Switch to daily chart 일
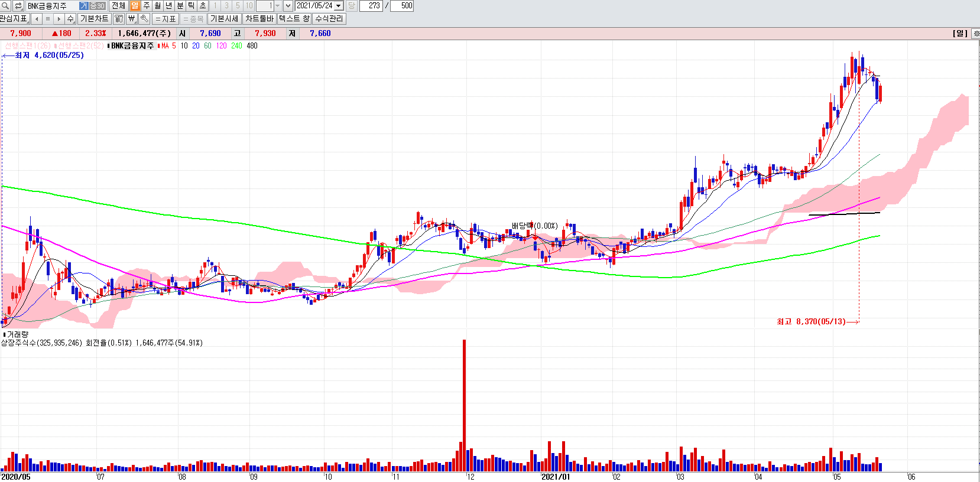This screenshot has width=980, height=482. (x=135, y=6)
